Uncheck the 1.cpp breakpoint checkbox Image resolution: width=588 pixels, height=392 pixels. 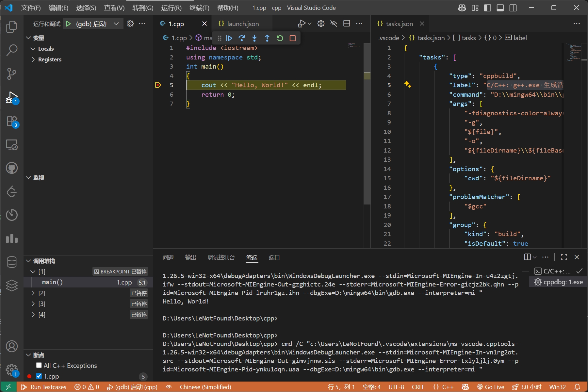[x=39, y=376]
